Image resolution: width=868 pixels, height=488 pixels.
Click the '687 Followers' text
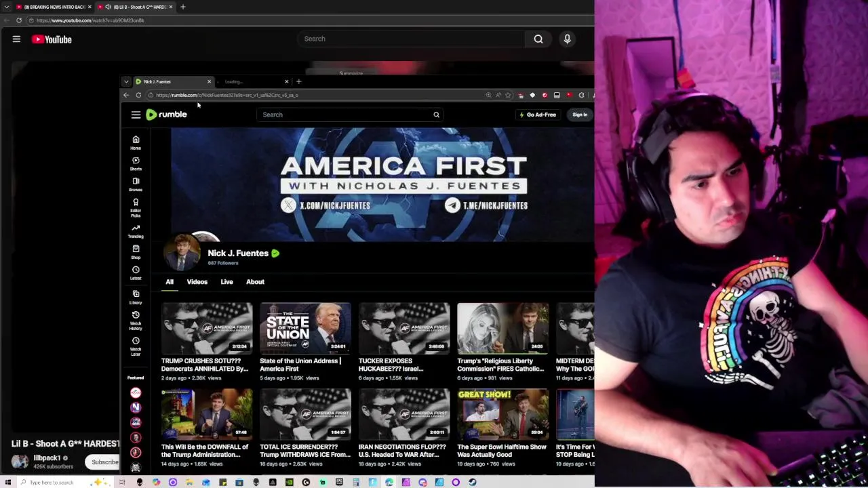pos(223,263)
